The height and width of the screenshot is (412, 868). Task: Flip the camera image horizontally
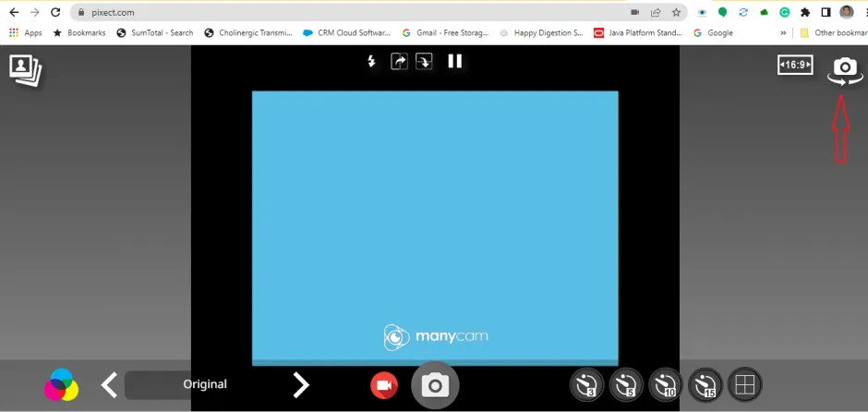coord(399,61)
